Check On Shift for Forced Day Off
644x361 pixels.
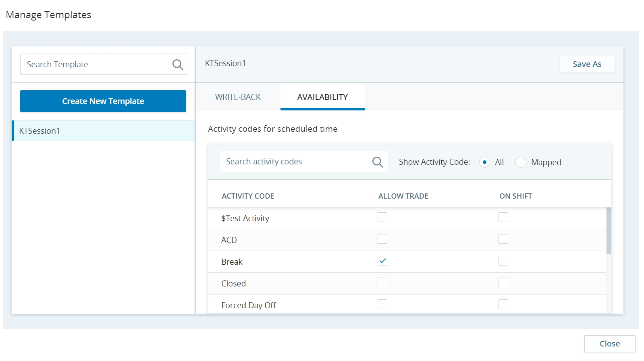(503, 305)
